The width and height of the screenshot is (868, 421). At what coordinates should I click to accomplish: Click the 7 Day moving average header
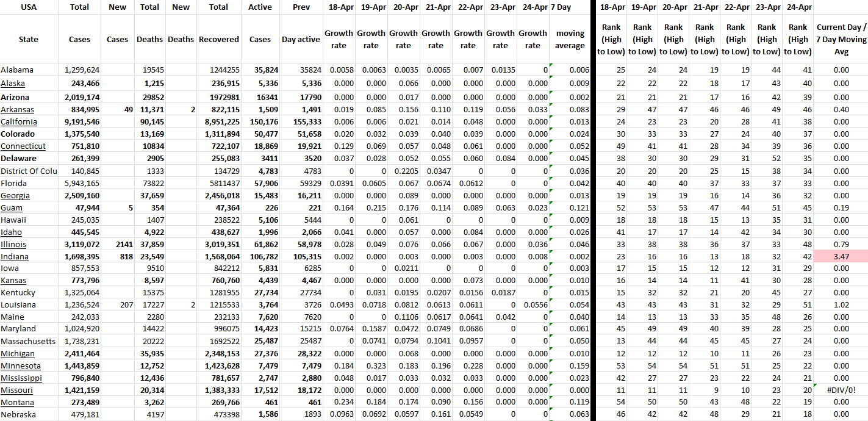pyautogui.click(x=570, y=40)
